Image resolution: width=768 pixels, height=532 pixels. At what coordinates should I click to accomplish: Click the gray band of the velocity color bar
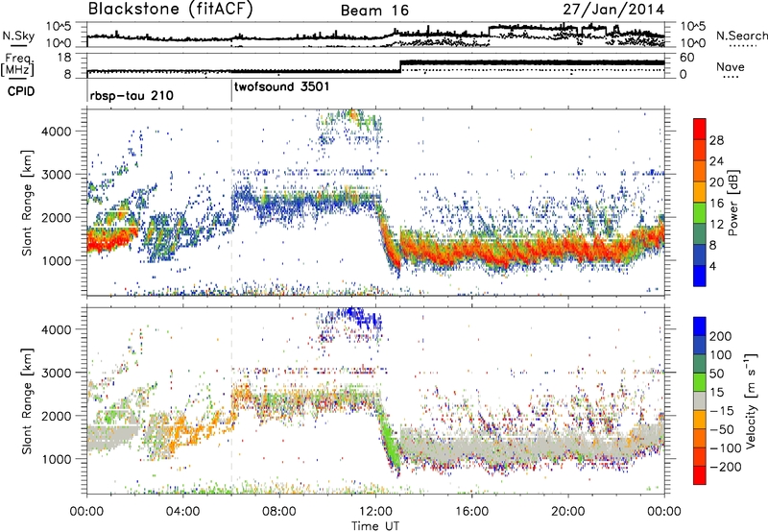(x=700, y=400)
